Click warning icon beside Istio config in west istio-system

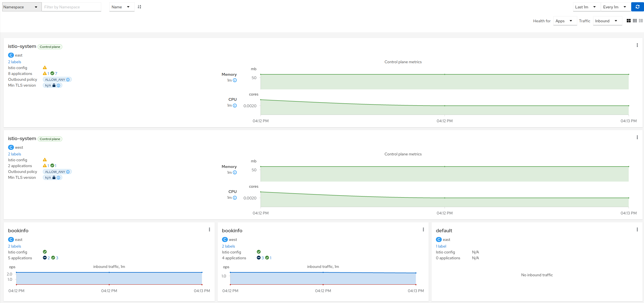tap(45, 160)
